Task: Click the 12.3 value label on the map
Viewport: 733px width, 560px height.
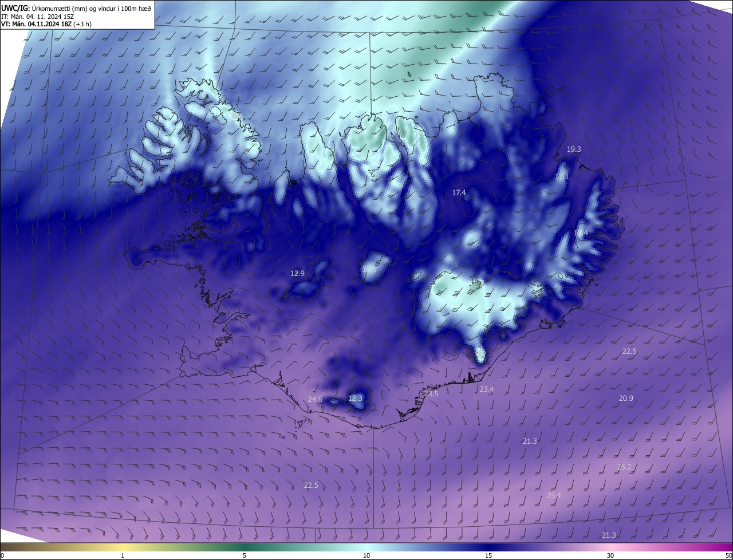Action: click(x=355, y=398)
